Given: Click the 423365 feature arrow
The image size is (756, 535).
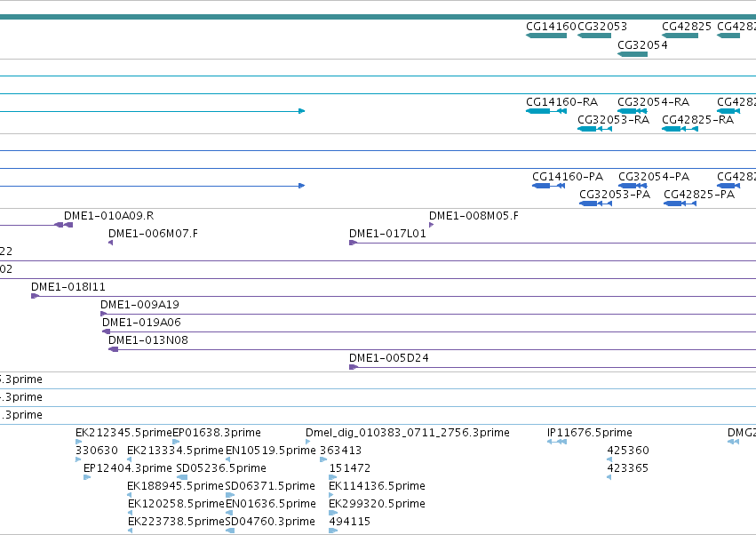Looking at the screenshot, I should 609,477.
